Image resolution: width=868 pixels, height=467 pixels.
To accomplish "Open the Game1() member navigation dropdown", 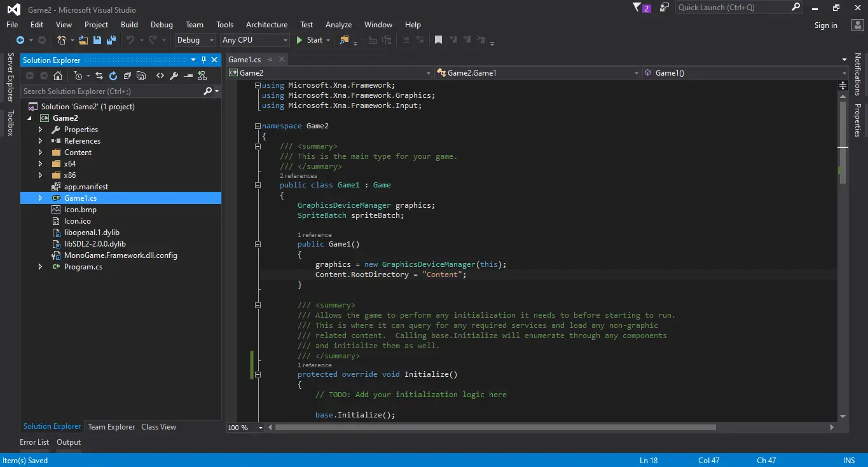I will (745, 73).
